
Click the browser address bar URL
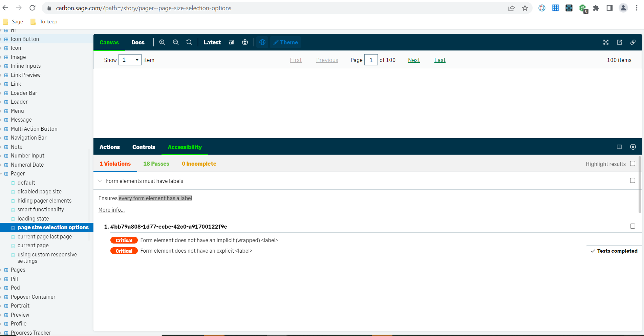[x=144, y=8]
